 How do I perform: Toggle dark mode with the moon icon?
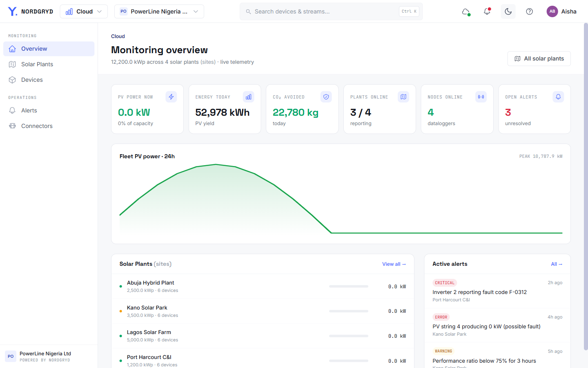coord(508,11)
